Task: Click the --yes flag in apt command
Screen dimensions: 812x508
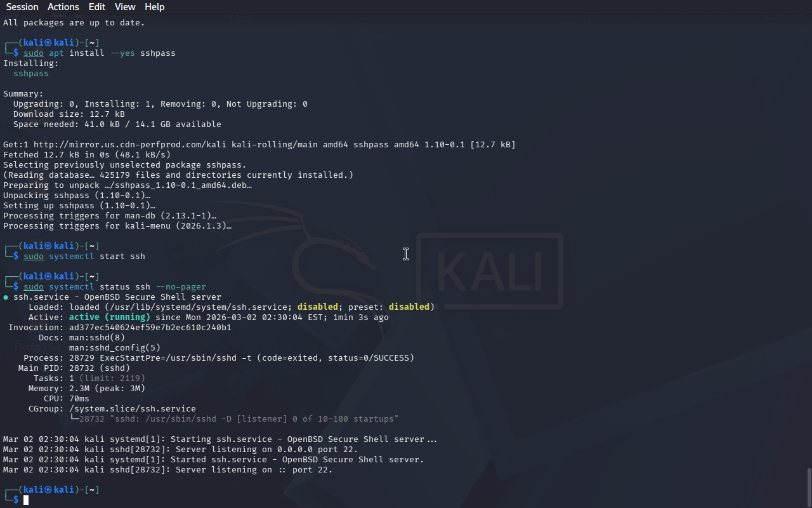Action: tap(122, 53)
